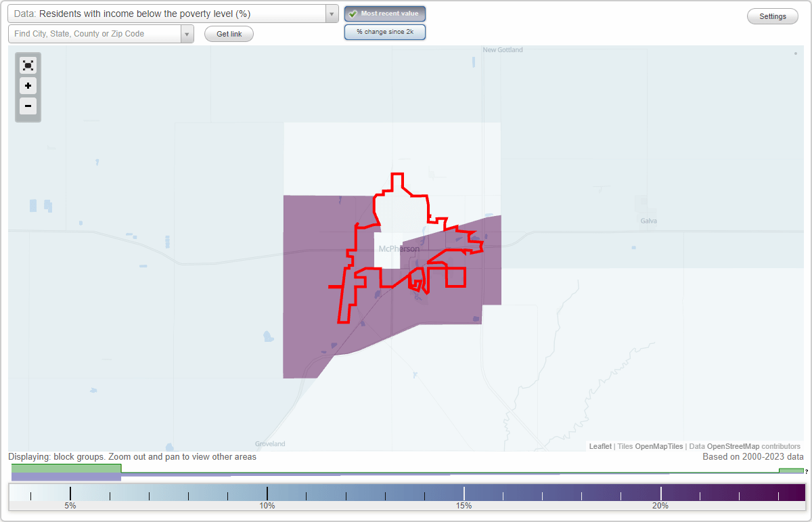Image resolution: width=812 pixels, height=522 pixels.
Task: Zoom in using the plus icon
Action: 28,85
